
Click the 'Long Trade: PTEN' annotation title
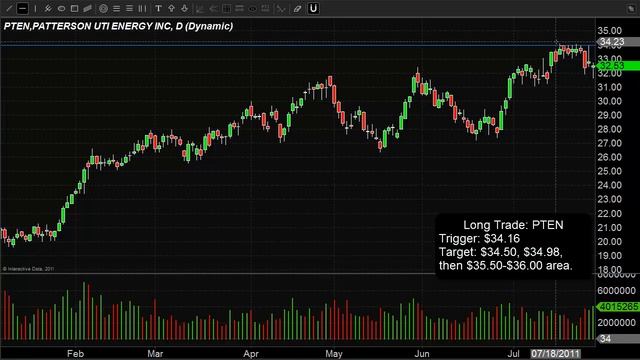coord(513,225)
